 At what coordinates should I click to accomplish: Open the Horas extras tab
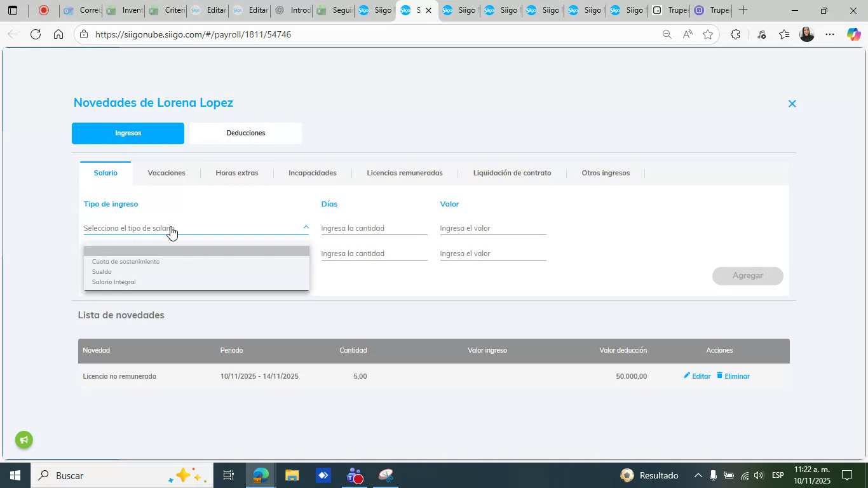click(236, 173)
